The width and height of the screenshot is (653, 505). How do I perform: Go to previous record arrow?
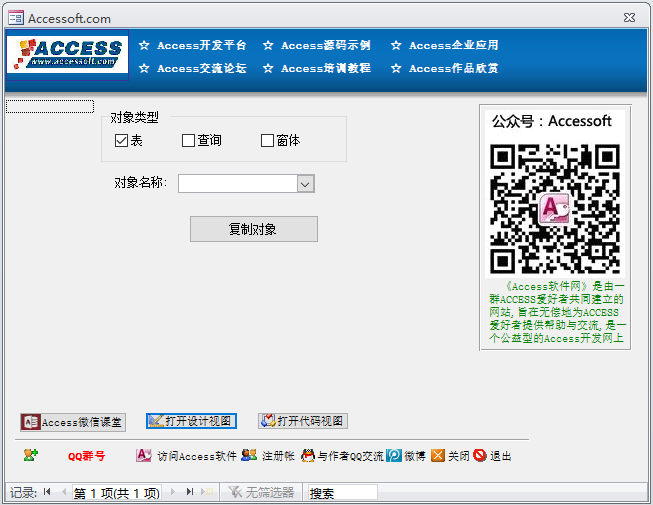pos(64,492)
